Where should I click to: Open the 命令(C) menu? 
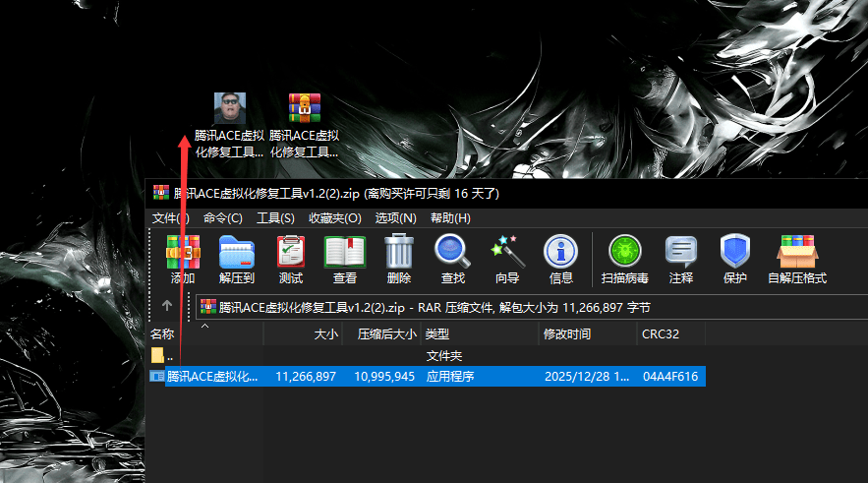[x=222, y=218]
